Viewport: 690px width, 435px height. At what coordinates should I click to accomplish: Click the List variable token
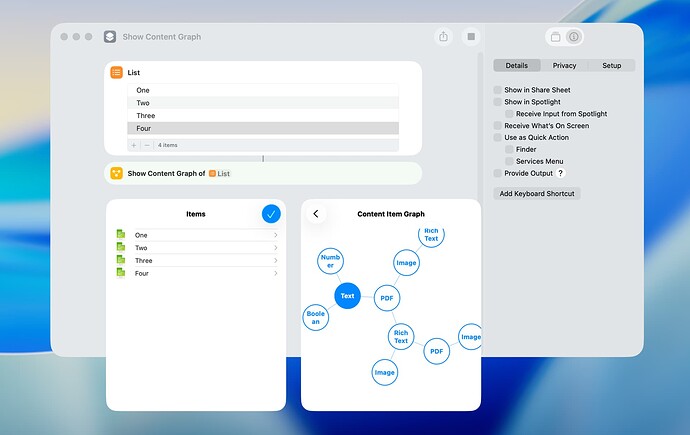pyautogui.click(x=219, y=173)
